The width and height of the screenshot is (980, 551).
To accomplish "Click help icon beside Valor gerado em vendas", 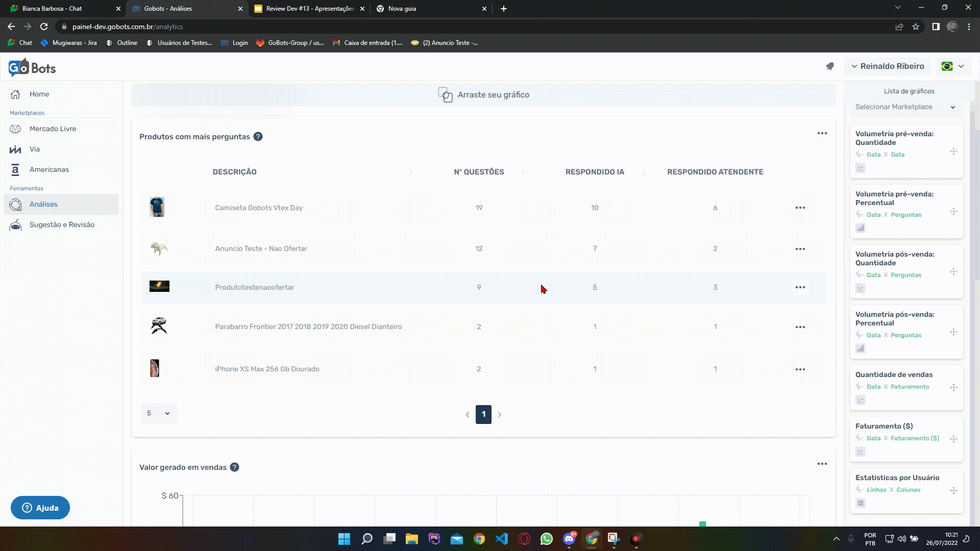I will point(235,467).
